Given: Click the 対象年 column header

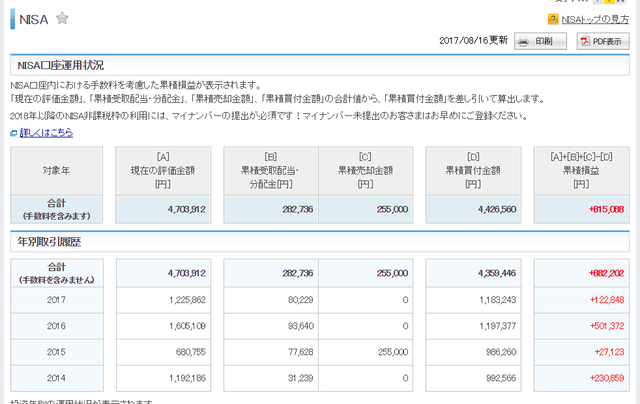Looking at the screenshot, I should (x=56, y=171).
